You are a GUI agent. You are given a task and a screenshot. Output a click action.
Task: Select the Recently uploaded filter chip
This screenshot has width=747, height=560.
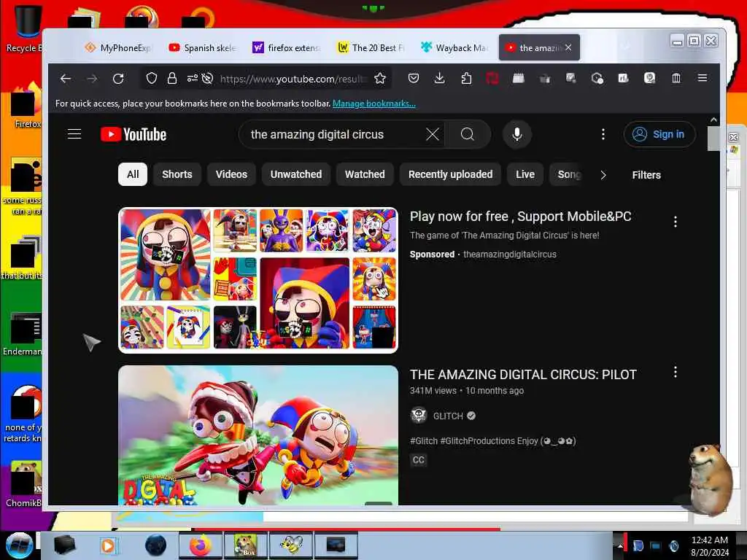pos(451,174)
